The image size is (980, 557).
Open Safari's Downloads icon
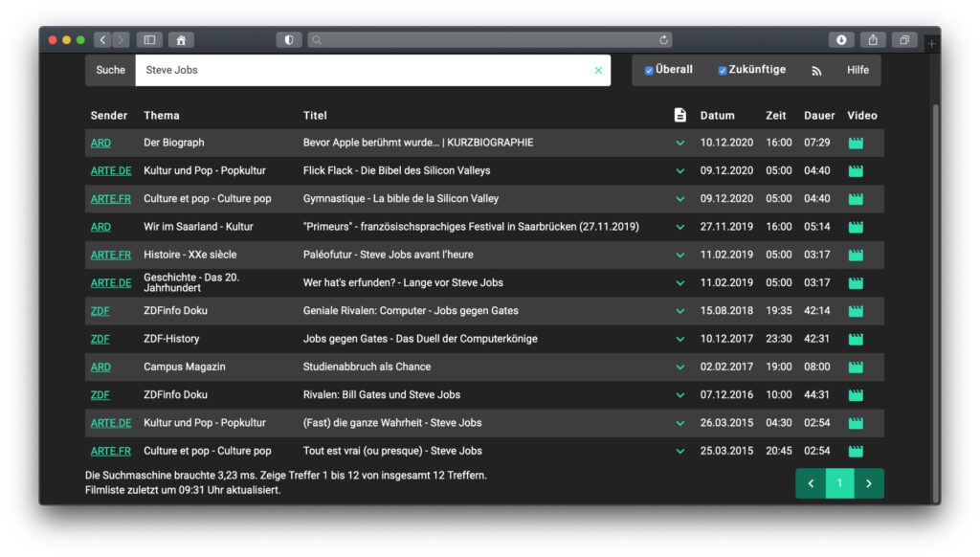tap(841, 39)
